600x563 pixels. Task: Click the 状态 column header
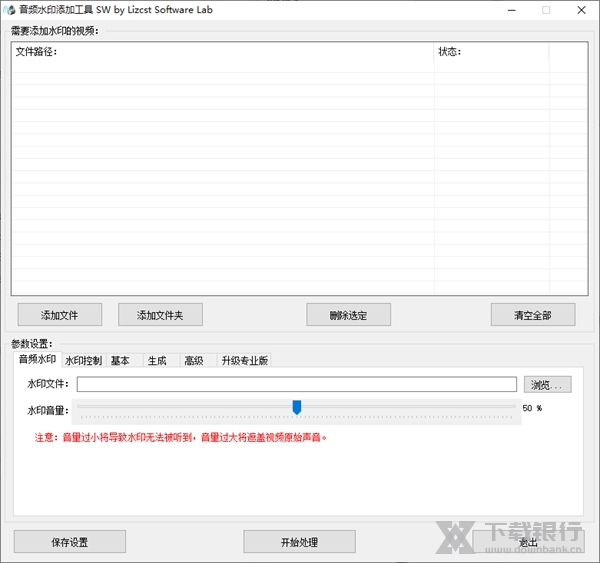[492, 52]
